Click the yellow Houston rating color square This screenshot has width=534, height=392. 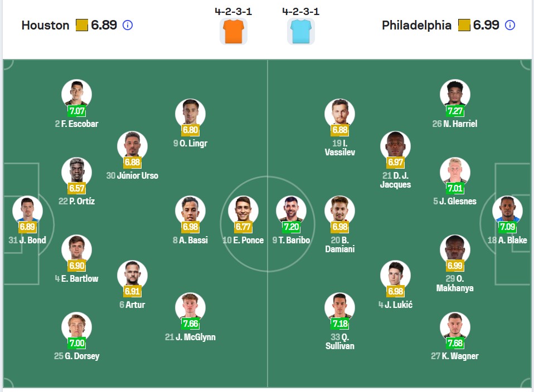click(82, 25)
